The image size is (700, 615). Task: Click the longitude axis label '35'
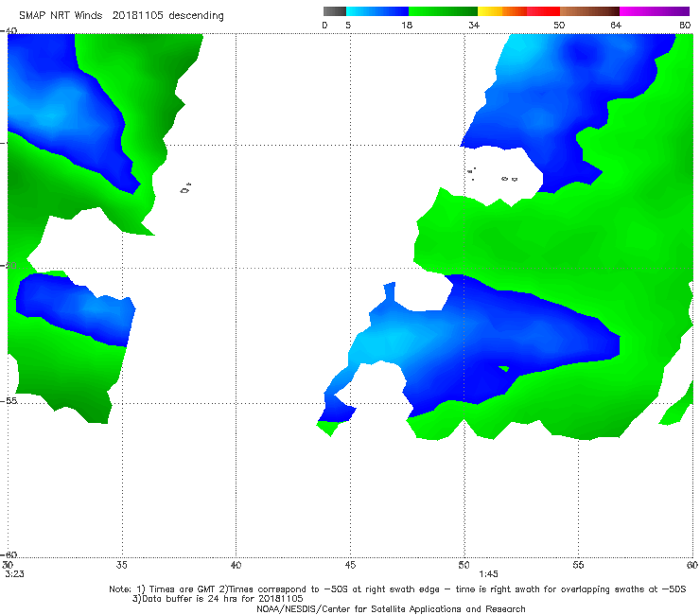click(122, 565)
